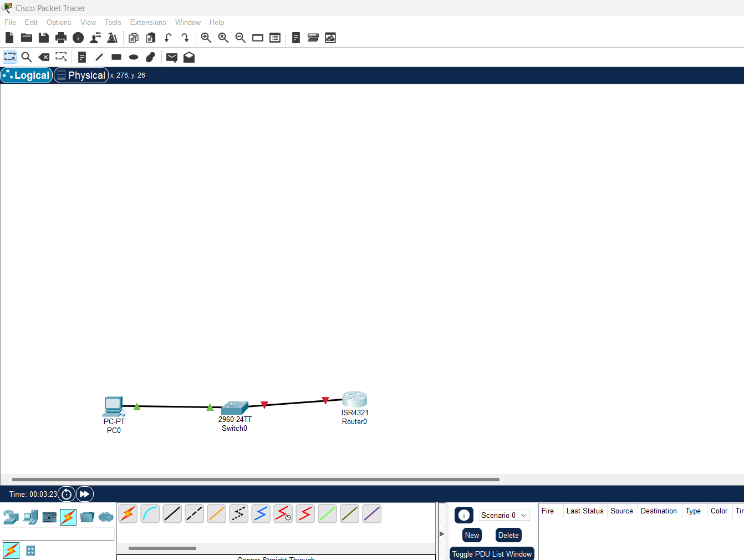The width and height of the screenshot is (744, 560).
Task: Select Switch0 device on workspace
Action: click(235, 408)
